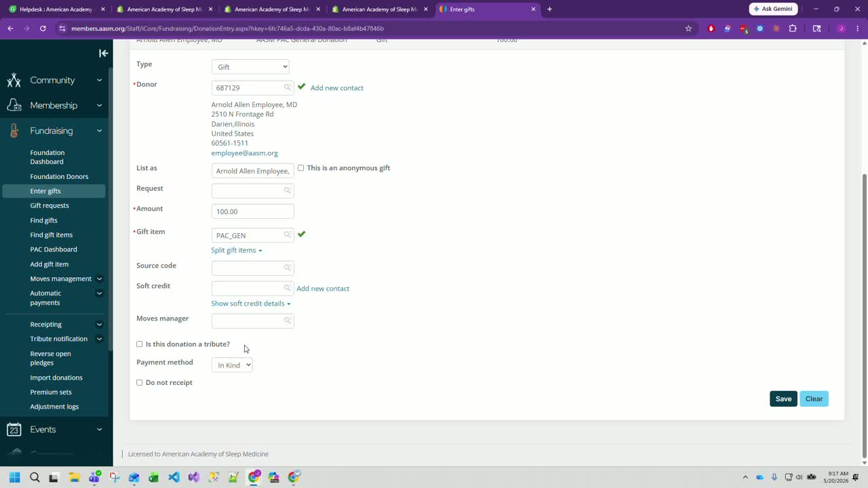Reload the page
The height and width of the screenshot is (488, 868).
[x=43, y=28]
